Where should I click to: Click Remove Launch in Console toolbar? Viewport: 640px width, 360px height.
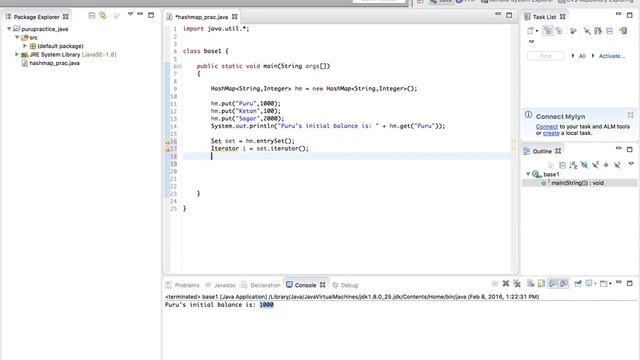pos(506,284)
